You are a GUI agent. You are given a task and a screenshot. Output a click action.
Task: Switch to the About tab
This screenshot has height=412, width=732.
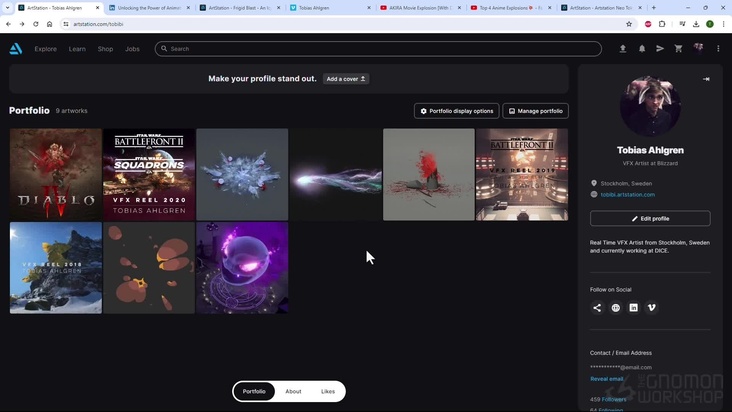pyautogui.click(x=293, y=391)
